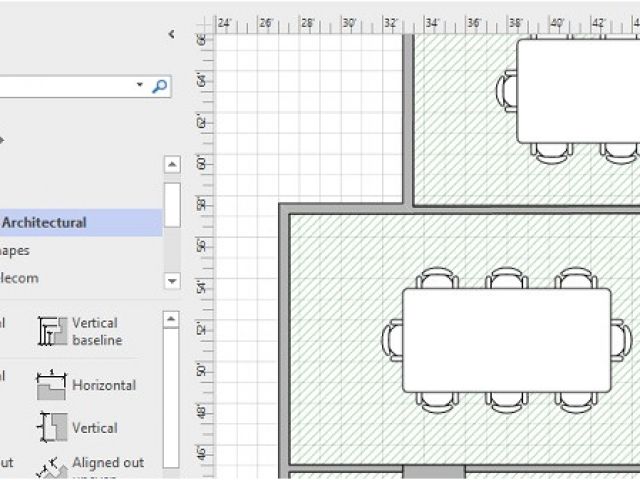Screen dimensions: 640x480
Task: Open the stencil ending in 'apes'
Action: click(15, 251)
